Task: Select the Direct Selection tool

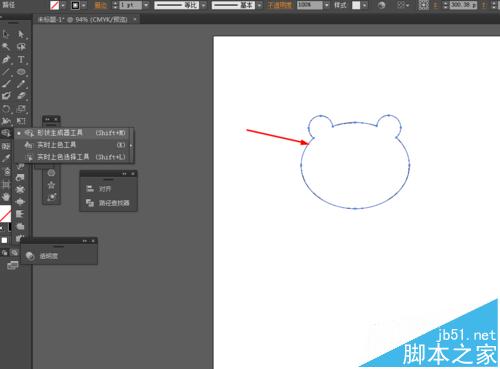Action: point(21,34)
